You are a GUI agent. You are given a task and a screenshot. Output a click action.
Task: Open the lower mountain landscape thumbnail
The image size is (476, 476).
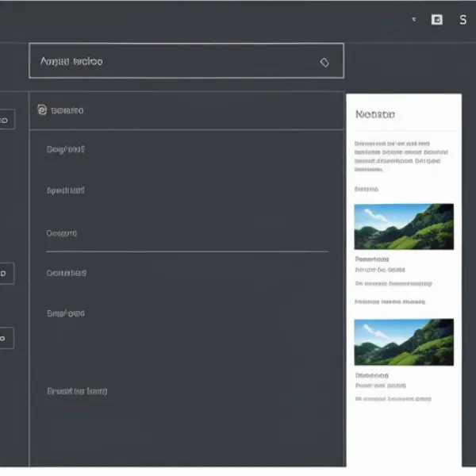[x=404, y=342]
